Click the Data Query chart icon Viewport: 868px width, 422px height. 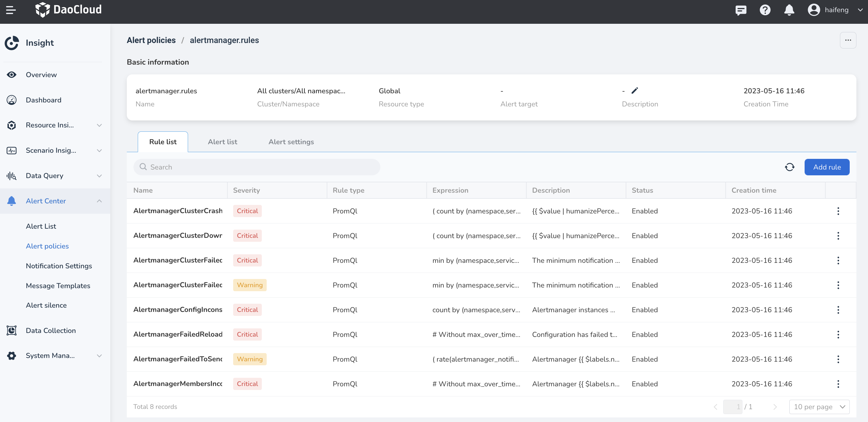(12, 176)
